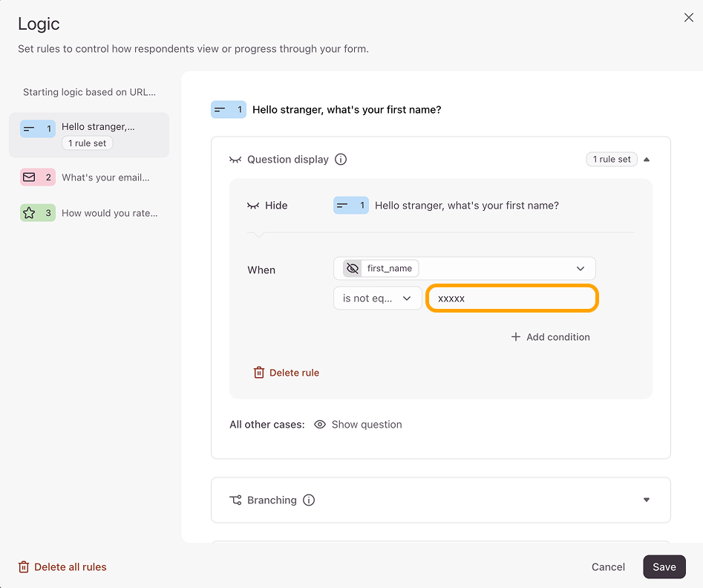The width and height of the screenshot is (703, 588).
Task: Click the All other cases label
Action: tap(267, 424)
